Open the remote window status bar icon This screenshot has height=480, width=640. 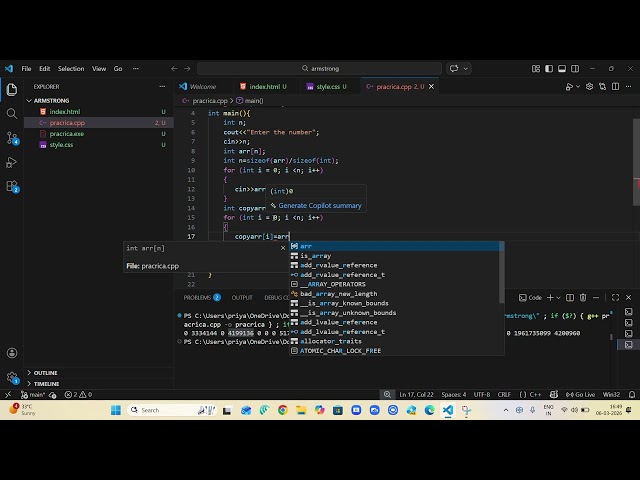(x=8, y=394)
